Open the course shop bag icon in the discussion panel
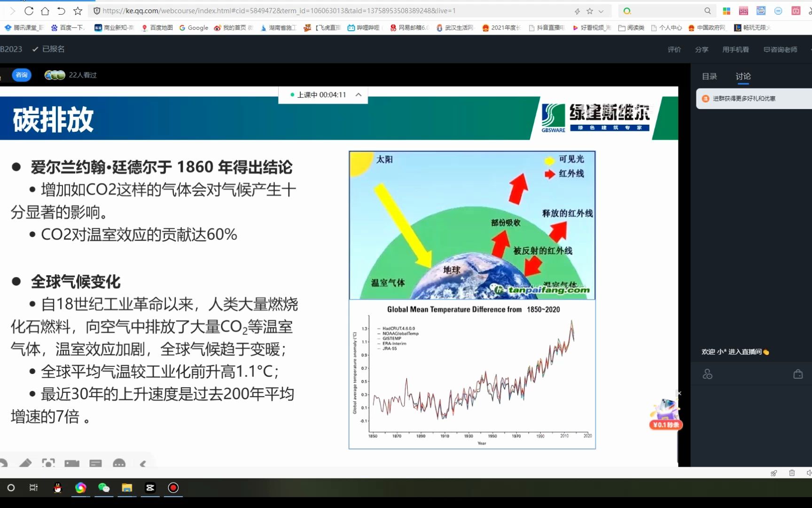The height and width of the screenshot is (508, 812). (x=798, y=374)
